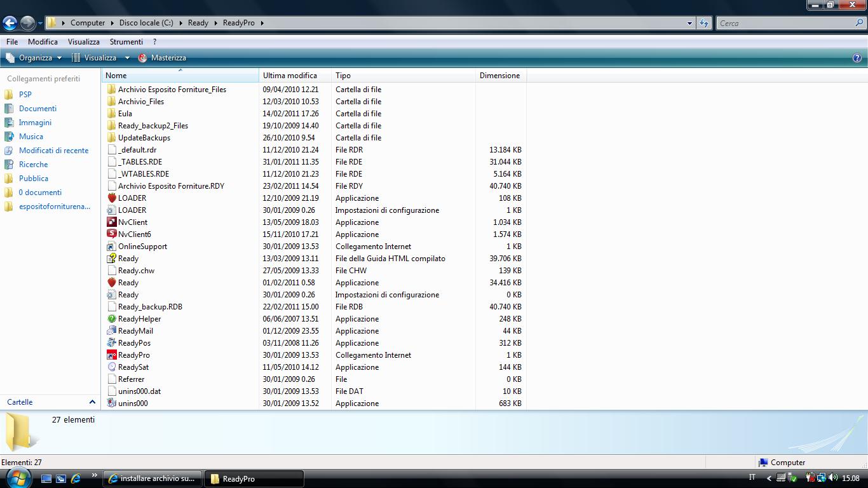Click the ReadySat application icon

112,367
